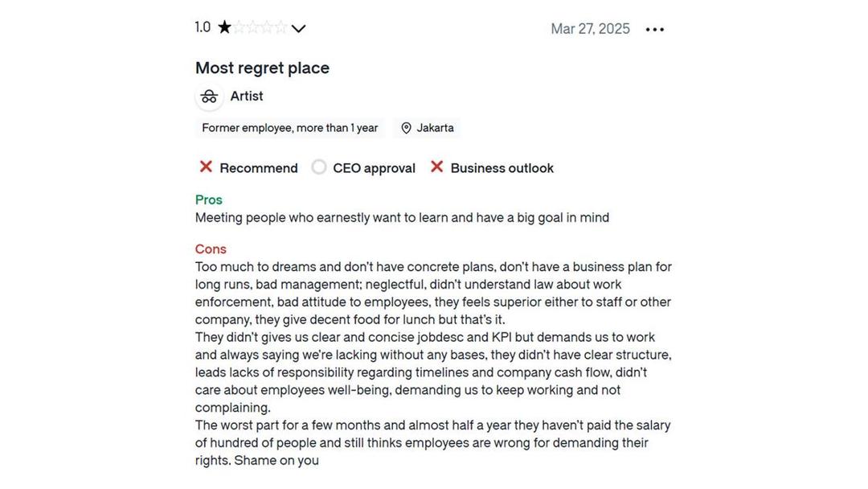The height and width of the screenshot is (489, 868).
Task: Select the Former employee tag
Action: 289,128
